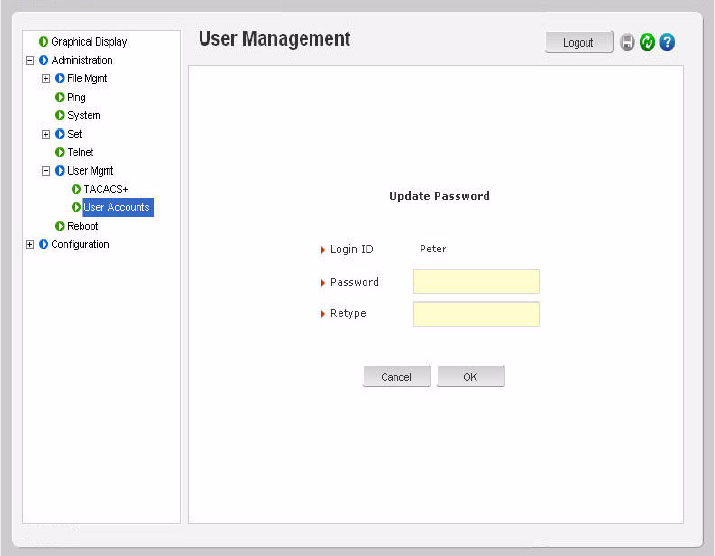Open help via blue question mark icon
The height and width of the screenshot is (556, 715).
point(667,42)
